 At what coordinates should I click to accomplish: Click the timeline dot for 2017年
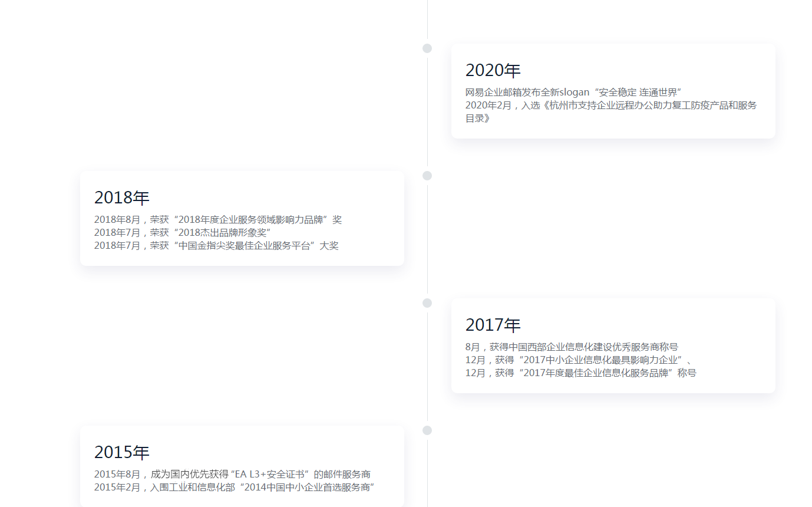[427, 303]
